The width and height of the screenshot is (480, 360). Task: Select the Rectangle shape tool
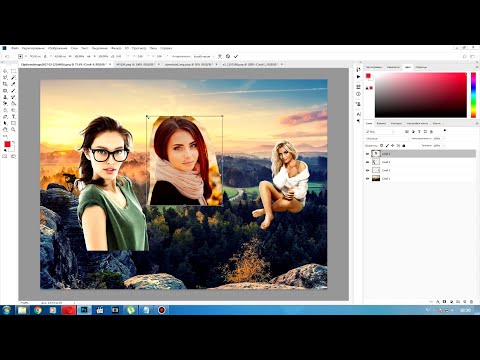point(13,123)
